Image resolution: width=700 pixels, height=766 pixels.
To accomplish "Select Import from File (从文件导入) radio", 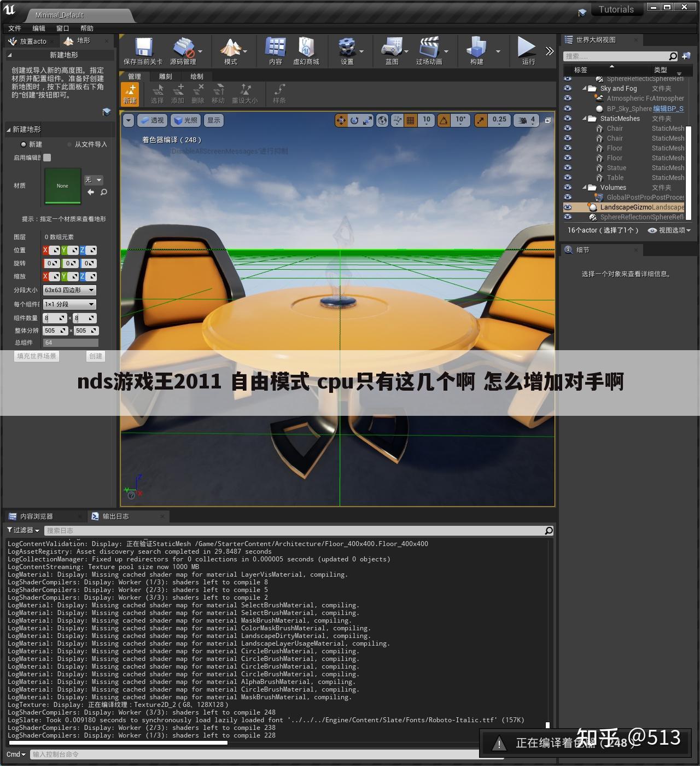I will tap(69, 144).
